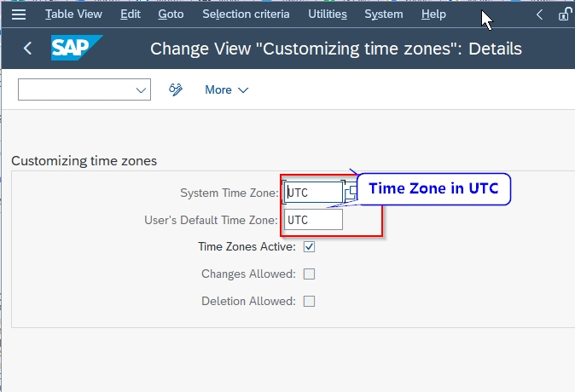Open the Utilities menu
Viewport: 575px width, 392px height.
pos(327,14)
